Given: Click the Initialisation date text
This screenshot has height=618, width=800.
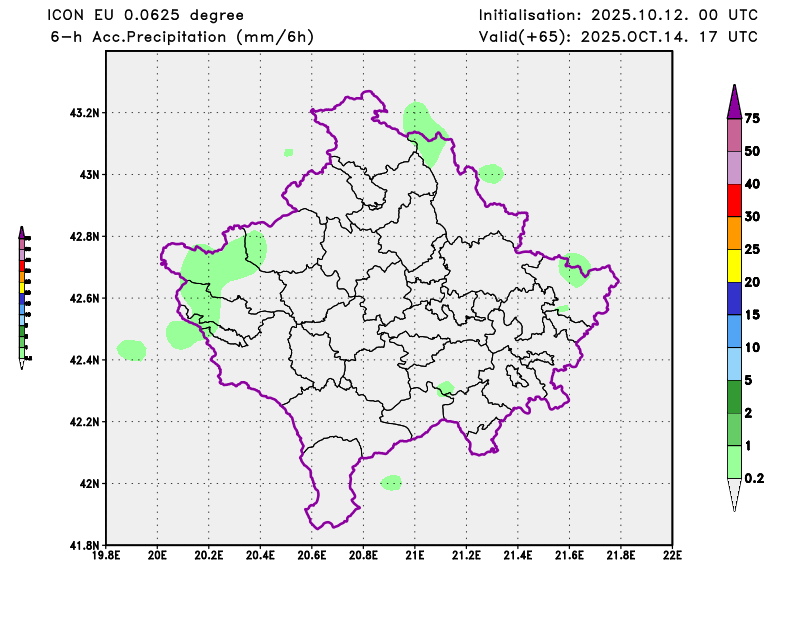Looking at the screenshot, I should point(618,15).
